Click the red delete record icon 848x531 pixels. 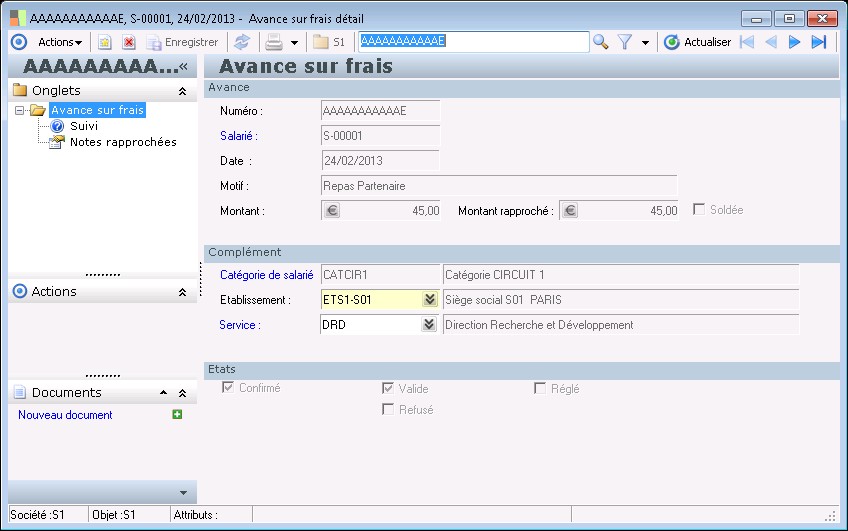(x=129, y=42)
